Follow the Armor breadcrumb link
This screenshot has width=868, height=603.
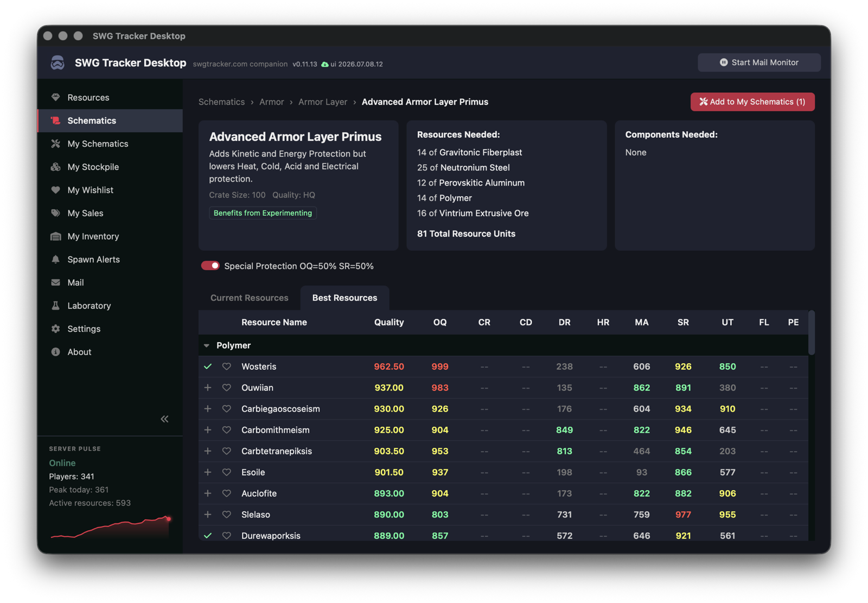pyautogui.click(x=271, y=102)
